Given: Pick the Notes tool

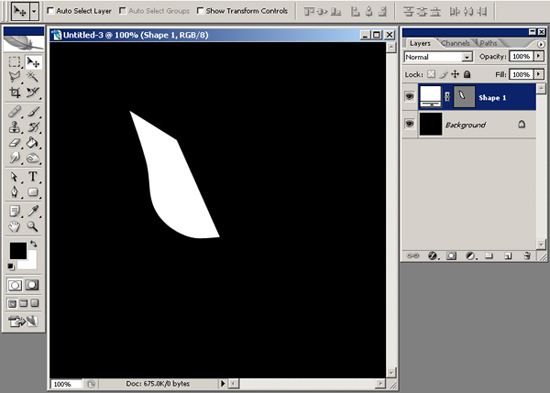Looking at the screenshot, I should click(x=14, y=211).
